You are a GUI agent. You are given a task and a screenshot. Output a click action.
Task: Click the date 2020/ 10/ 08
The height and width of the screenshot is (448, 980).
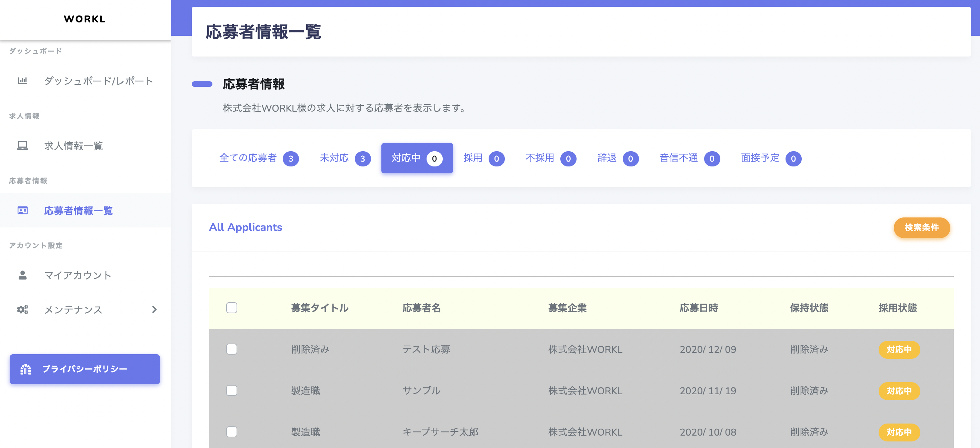coord(708,432)
